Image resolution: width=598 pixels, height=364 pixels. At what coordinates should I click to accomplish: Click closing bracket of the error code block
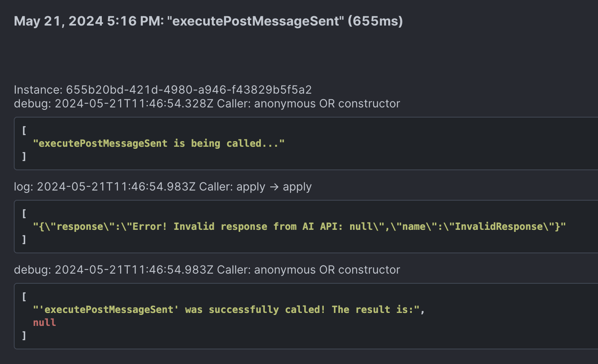[24, 240]
